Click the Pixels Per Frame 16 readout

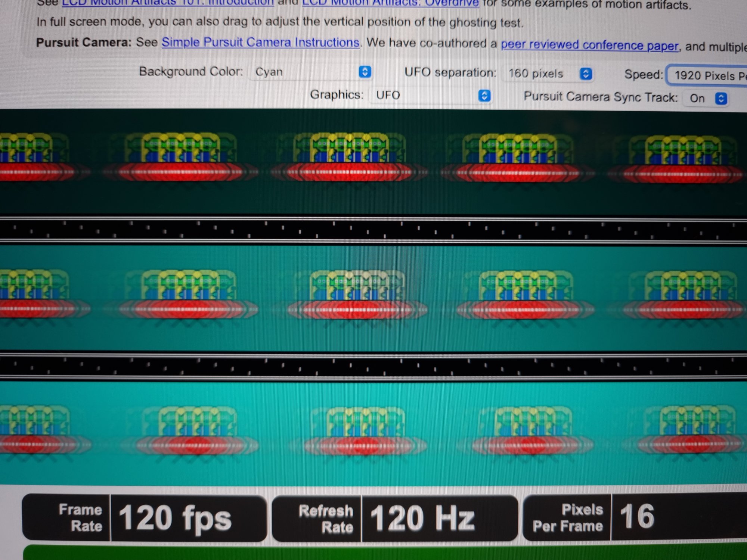[637, 517]
